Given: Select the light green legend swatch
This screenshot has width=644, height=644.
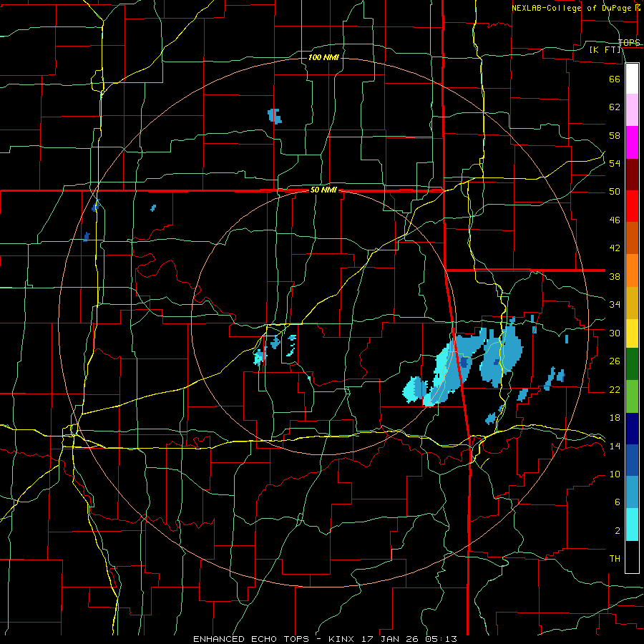Looking at the screenshot, I should click(632, 396).
